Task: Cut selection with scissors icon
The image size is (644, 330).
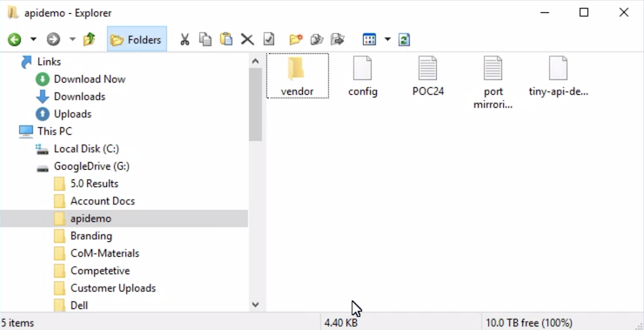Action: 184,39
